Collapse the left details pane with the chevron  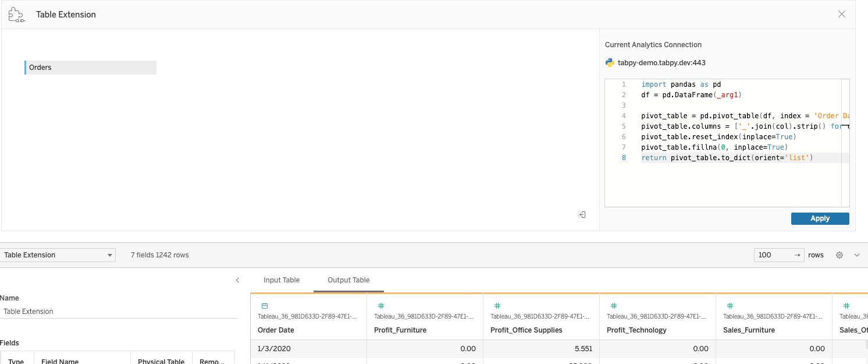pyautogui.click(x=237, y=280)
